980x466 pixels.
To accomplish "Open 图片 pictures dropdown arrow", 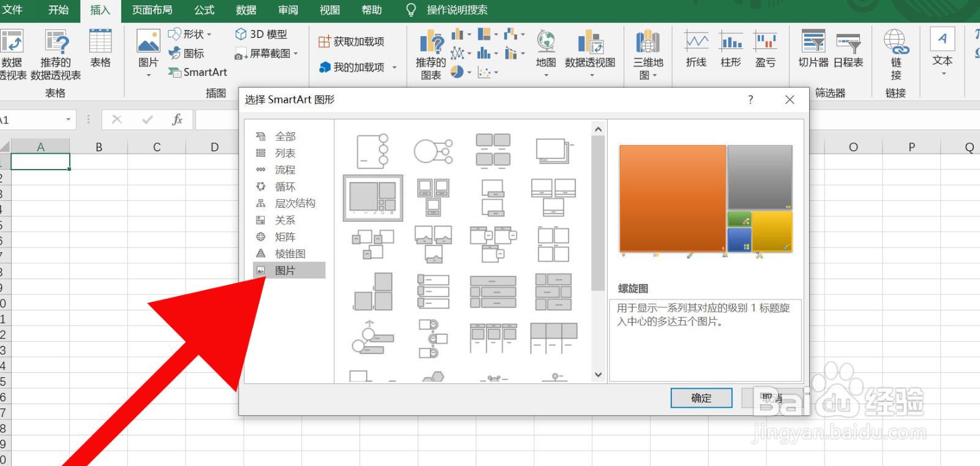I will tap(148, 75).
